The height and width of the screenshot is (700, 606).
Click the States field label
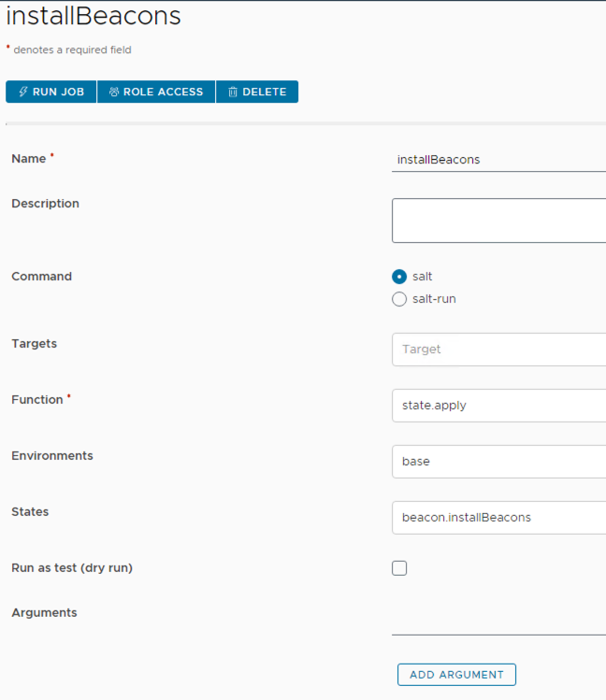pos(30,512)
